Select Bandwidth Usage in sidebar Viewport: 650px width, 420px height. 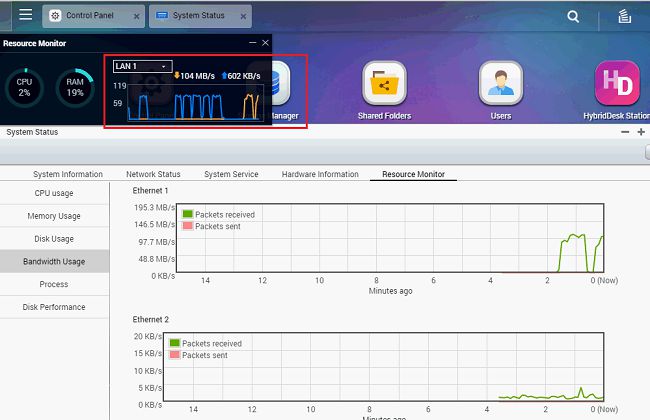tap(54, 262)
